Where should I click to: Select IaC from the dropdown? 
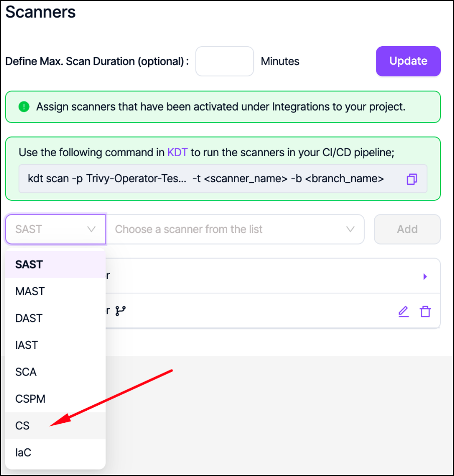(23, 453)
